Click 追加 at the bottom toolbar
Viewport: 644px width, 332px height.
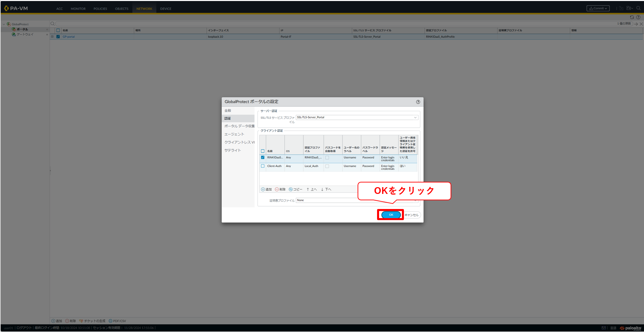[x=57, y=321]
